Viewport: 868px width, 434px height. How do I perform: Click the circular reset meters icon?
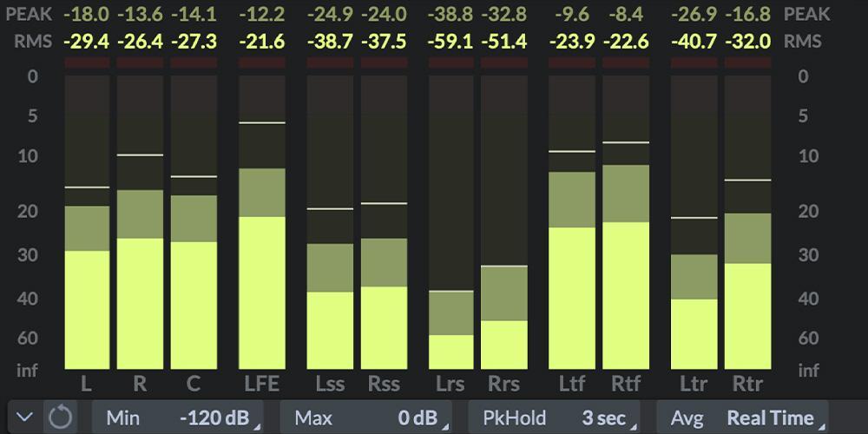point(60,418)
